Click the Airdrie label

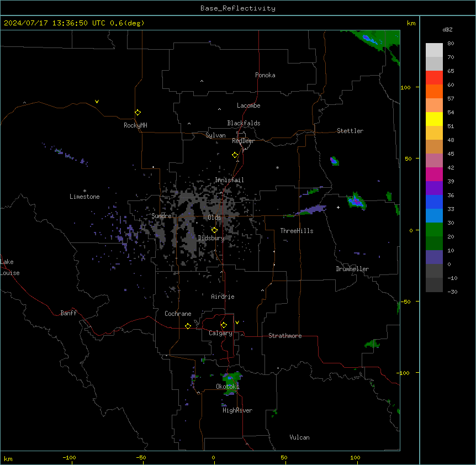point(223,297)
